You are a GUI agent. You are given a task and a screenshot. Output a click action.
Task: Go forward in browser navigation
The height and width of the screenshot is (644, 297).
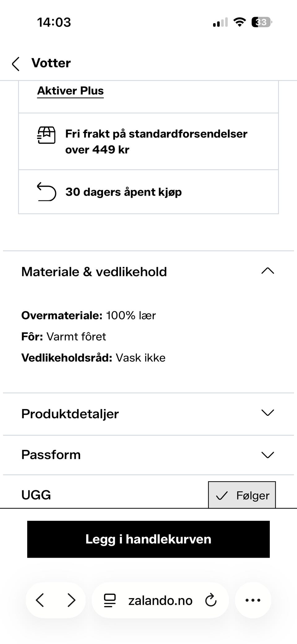(x=71, y=600)
